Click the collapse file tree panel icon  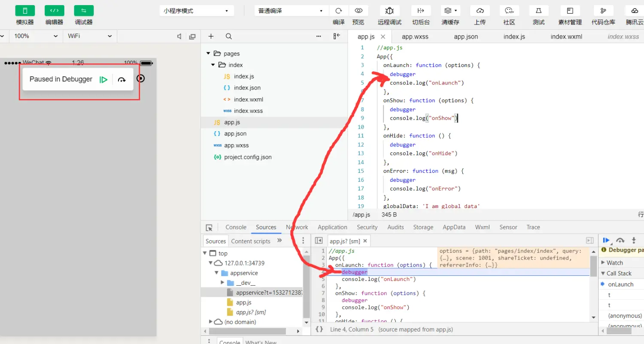point(337,36)
